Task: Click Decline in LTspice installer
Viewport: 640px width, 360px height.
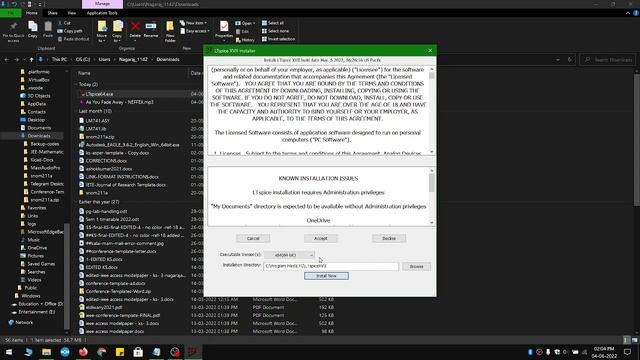Action: coord(389,238)
